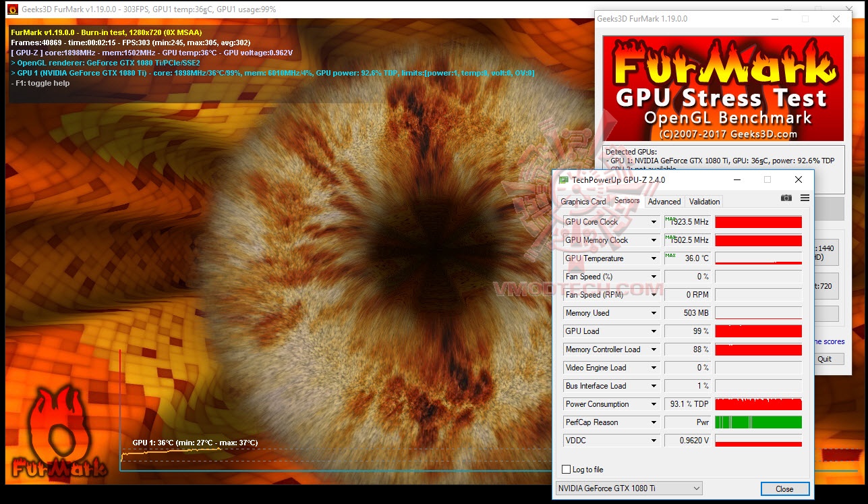Click the 36.0 °C temperature value
The width and height of the screenshot is (868, 504).
pyautogui.click(x=688, y=258)
